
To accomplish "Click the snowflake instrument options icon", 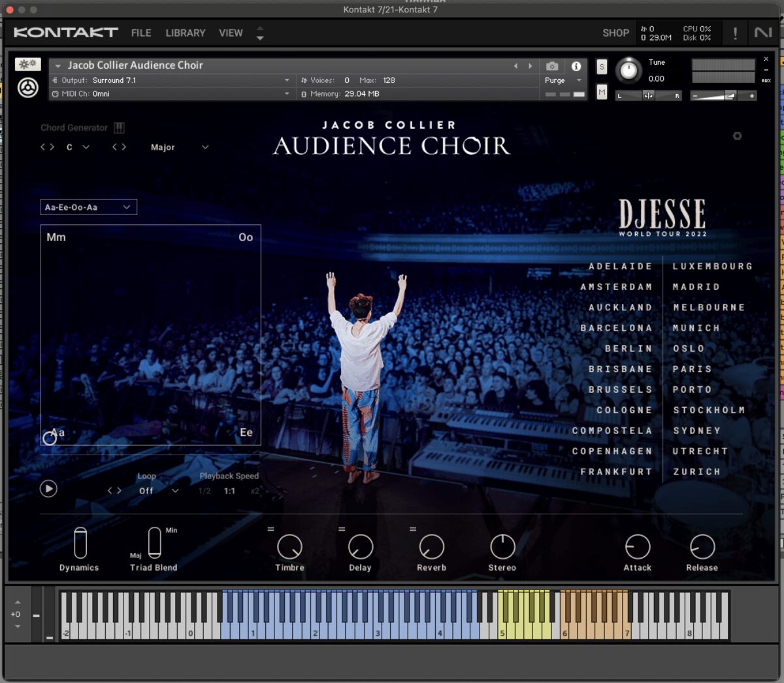I will [27, 64].
